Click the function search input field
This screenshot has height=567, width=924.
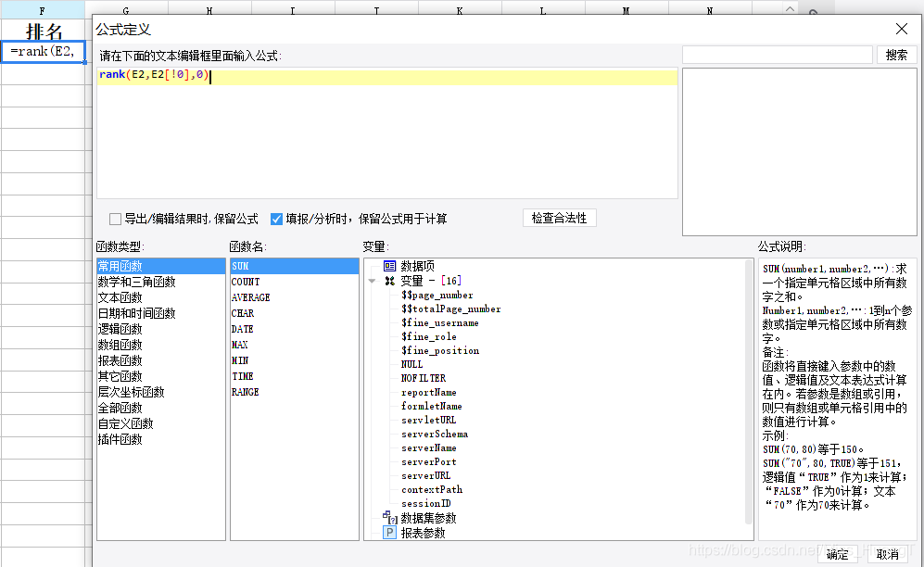pyautogui.click(x=777, y=55)
